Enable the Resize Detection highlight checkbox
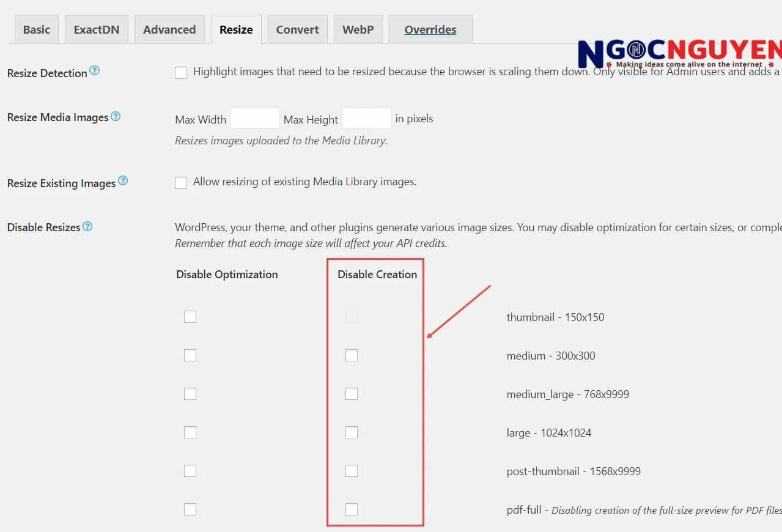This screenshot has width=782, height=532. tap(181, 73)
